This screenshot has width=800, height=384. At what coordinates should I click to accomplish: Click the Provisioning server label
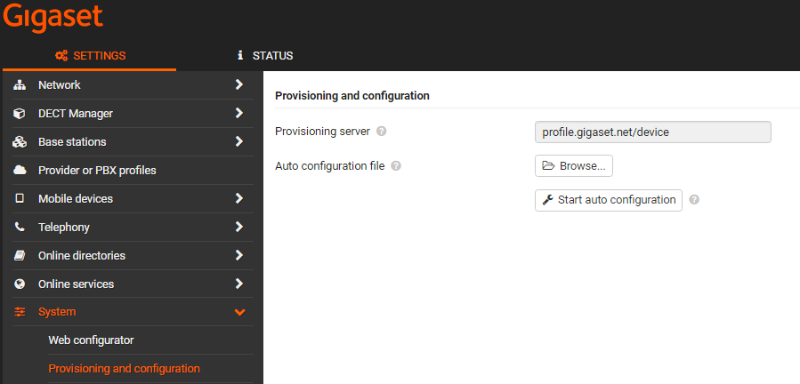[322, 132]
